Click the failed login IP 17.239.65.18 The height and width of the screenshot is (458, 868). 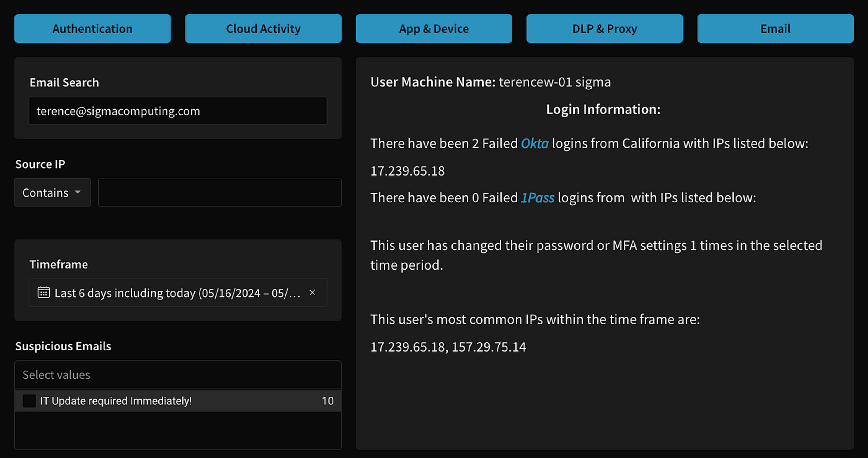pos(408,171)
